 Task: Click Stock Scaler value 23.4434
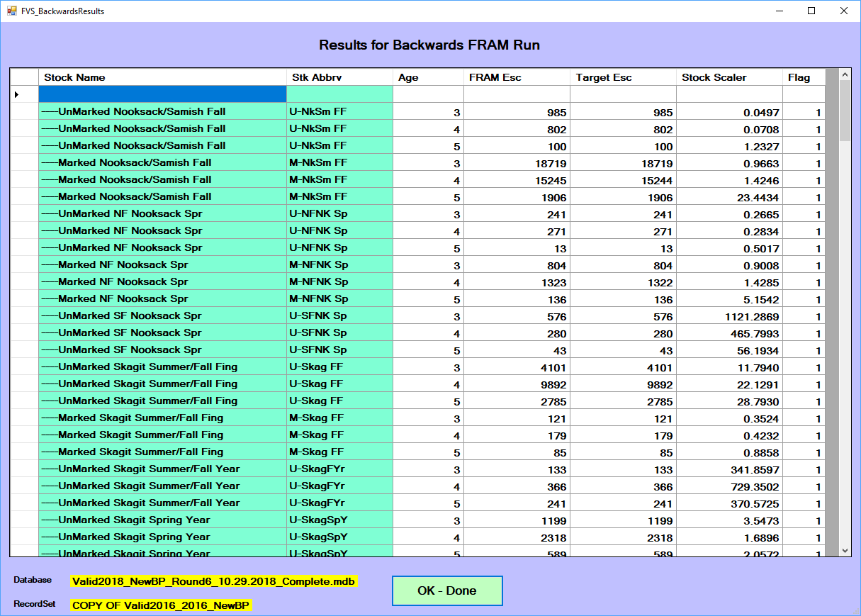point(758,197)
